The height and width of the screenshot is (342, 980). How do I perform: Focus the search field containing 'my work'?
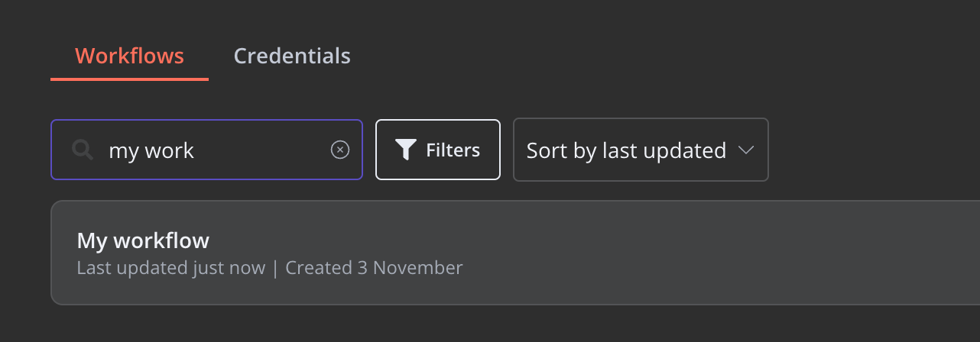[206, 150]
